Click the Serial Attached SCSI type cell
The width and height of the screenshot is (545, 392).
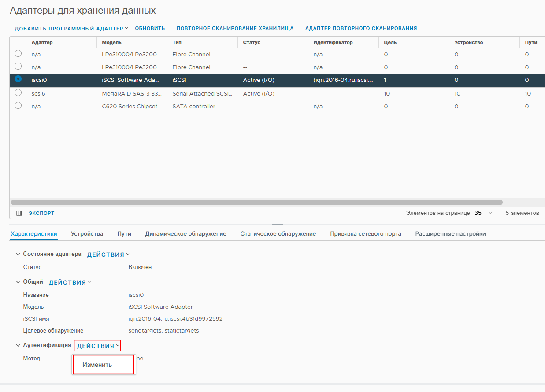[202, 94]
